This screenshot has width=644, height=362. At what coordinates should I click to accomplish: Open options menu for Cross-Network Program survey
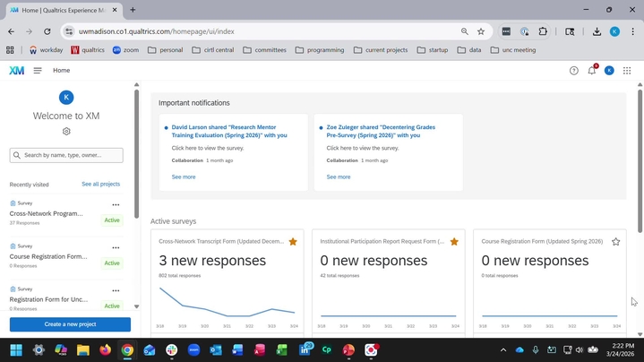116,205
